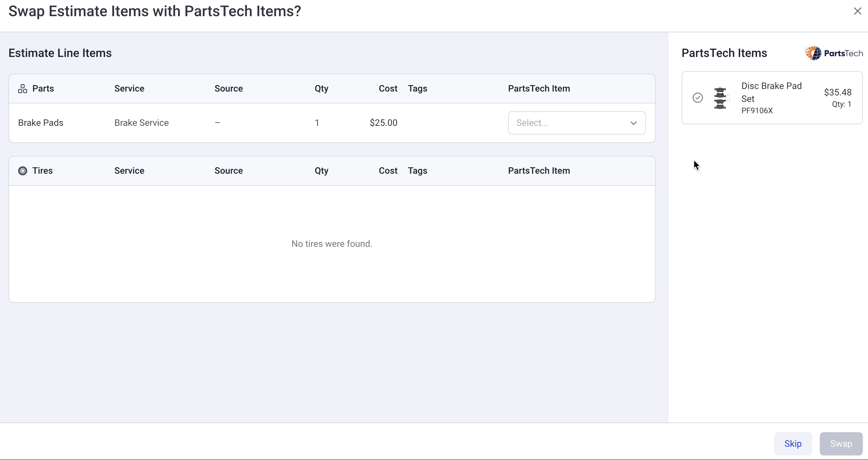
Task: Expand the Select dropdown chevron arrow
Action: [x=633, y=123]
